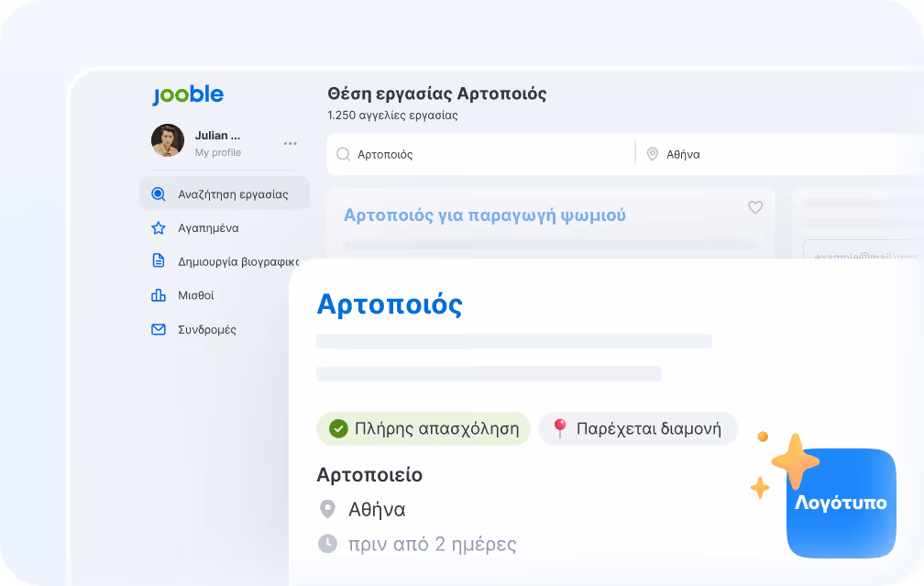The height and width of the screenshot is (586, 924).
Task: Click the Αρτοποιός job title heading
Action: tap(390, 304)
